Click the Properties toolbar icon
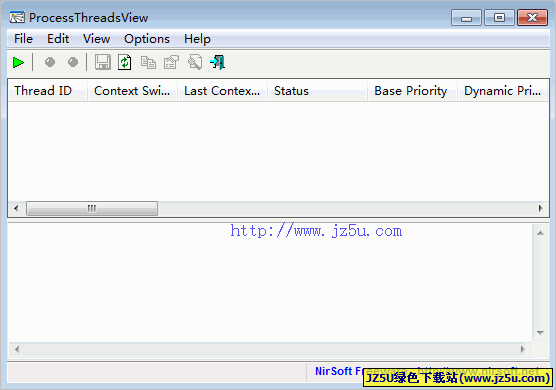Screen dimensions: 556x390 point(171,62)
